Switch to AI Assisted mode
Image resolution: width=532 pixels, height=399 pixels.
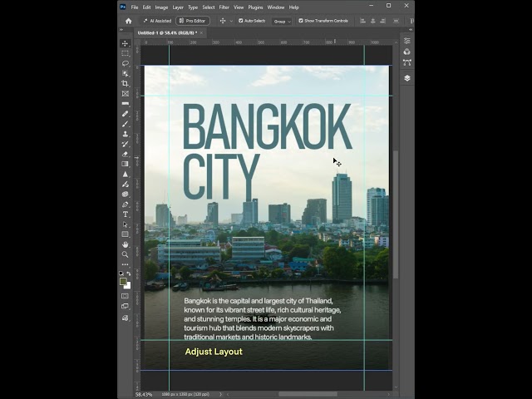157,21
